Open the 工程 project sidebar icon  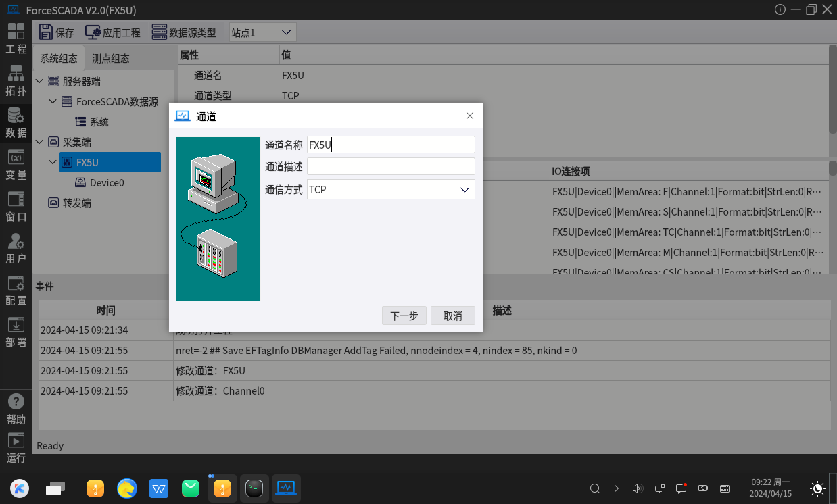tap(16, 38)
